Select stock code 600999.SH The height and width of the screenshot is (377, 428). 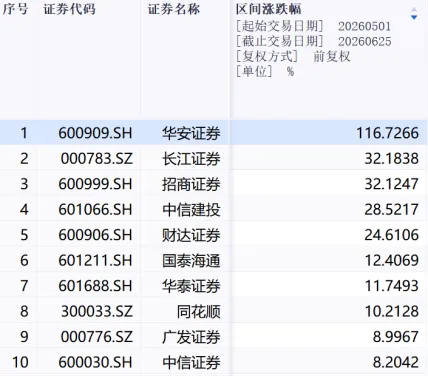coord(95,184)
